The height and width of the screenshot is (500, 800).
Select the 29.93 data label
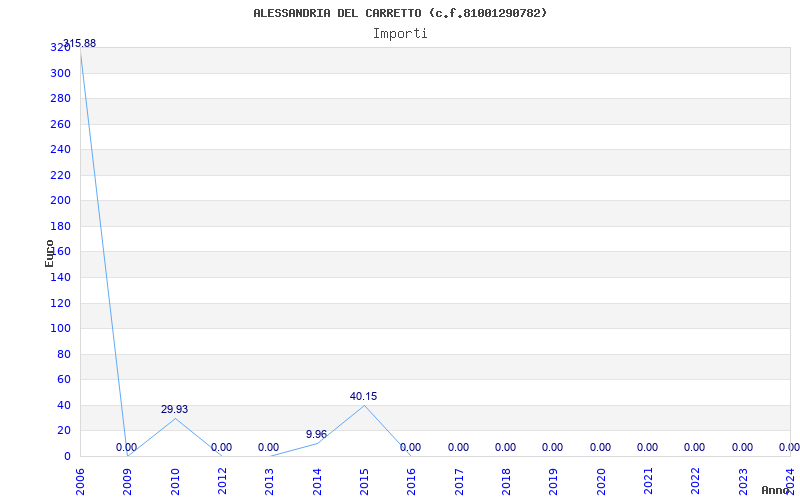[174, 409]
